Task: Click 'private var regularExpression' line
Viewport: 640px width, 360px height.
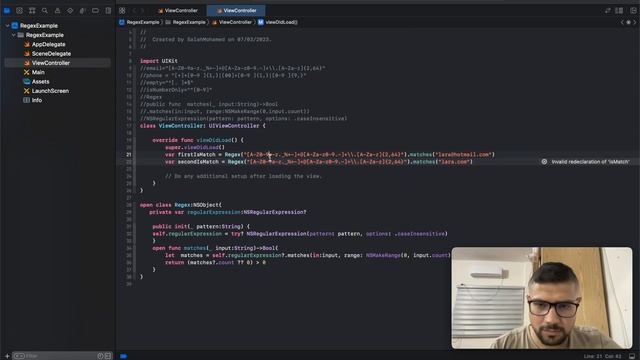Action: coord(228,212)
